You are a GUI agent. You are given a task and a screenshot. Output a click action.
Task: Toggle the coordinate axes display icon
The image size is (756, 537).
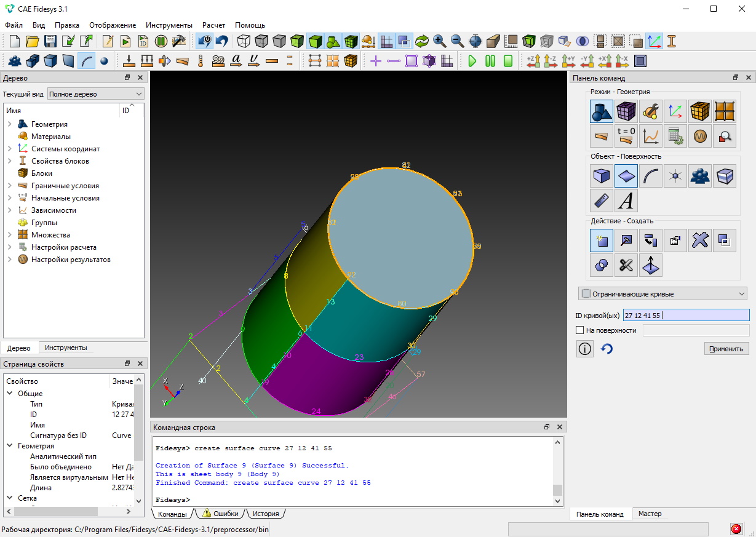click(654, 41)
